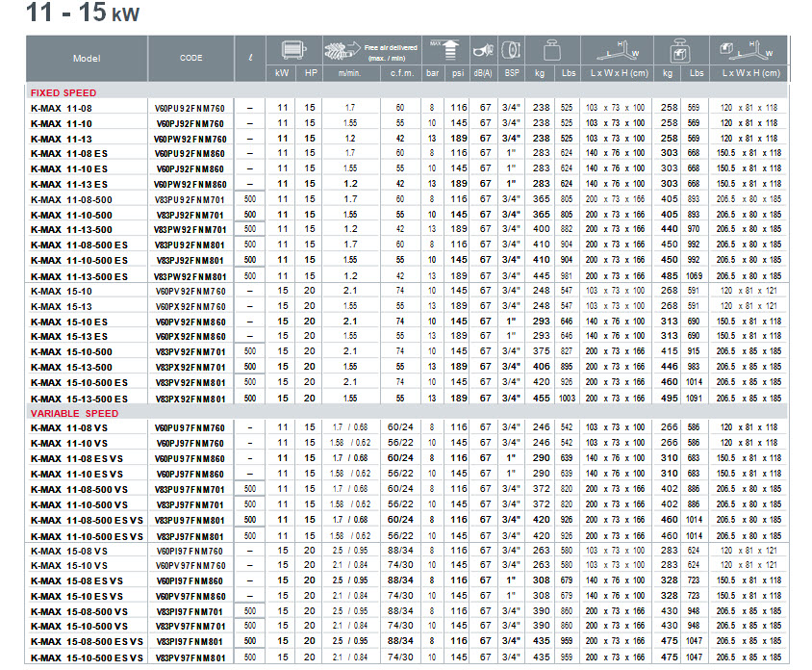This screenshot has height=670, width=812.
Task: Select model "K-MAX 11-10-500 ES VS"
Action: [x=87, y=537]
